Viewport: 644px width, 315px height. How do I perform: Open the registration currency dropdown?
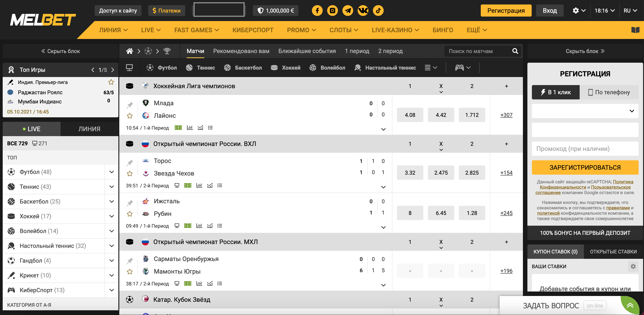pyautogui.click(x=585, y=111)
